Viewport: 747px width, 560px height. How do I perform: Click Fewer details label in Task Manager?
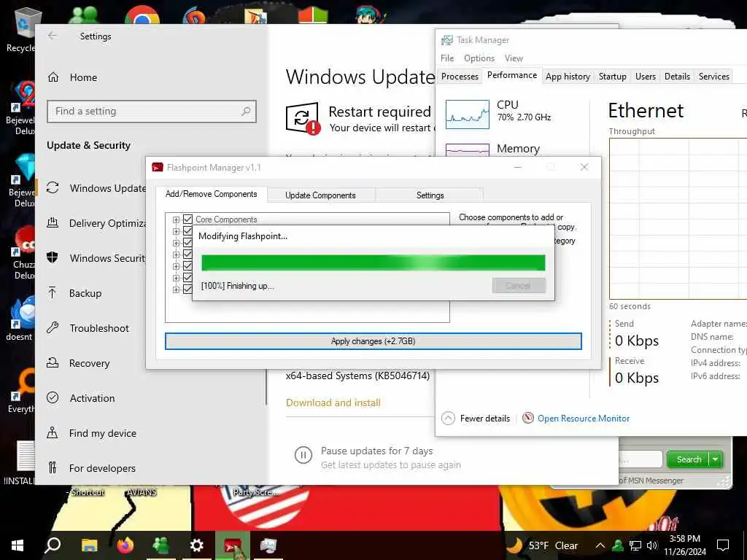point(485,419)
